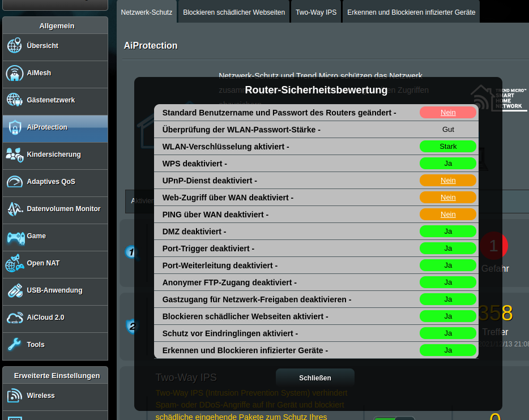Open Übersicht menu entry

56,47
